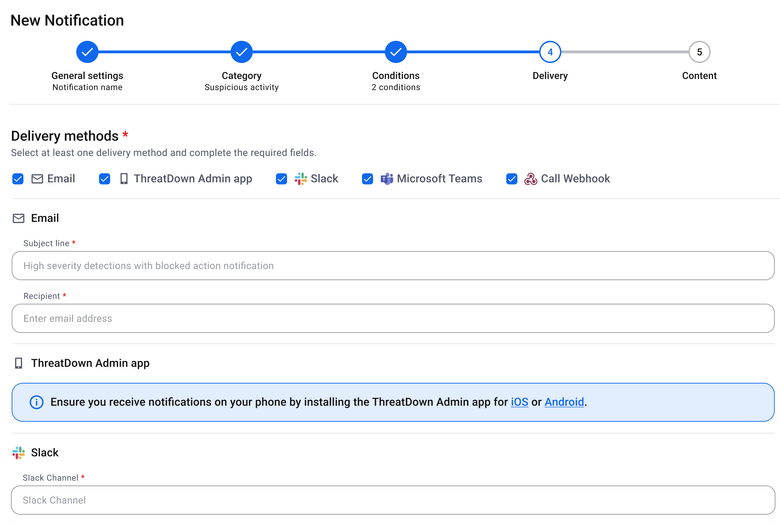Select the Content step label
The height and width of the screenshot is (525, 780).
(x=699, y=76)
